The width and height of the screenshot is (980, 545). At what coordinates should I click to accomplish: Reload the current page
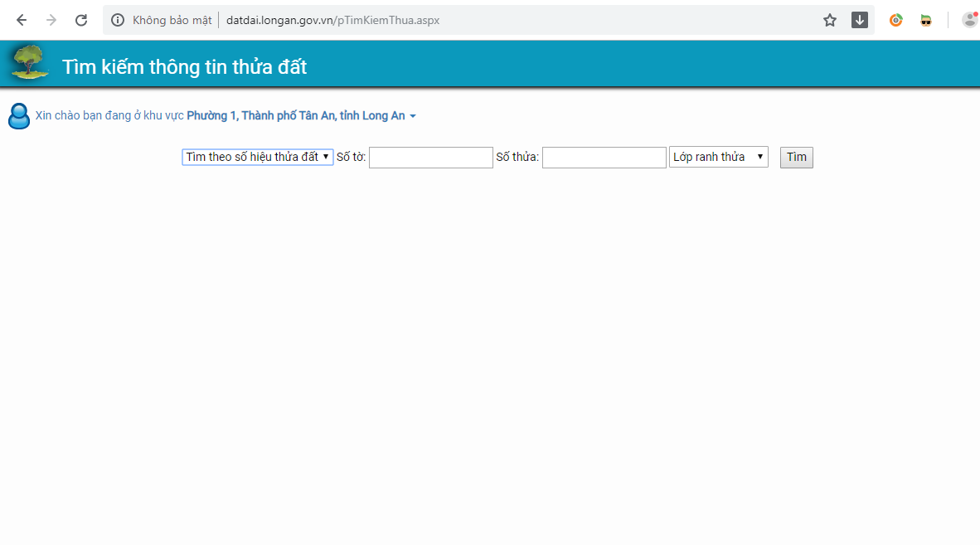click(x=81, y=21)
